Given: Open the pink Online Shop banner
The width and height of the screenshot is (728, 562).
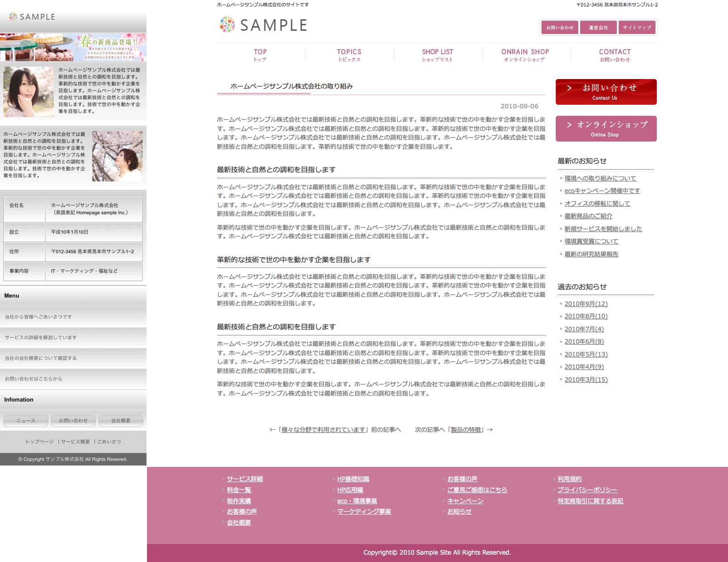Looking at the screenshot, I should [x=606, y=129].
